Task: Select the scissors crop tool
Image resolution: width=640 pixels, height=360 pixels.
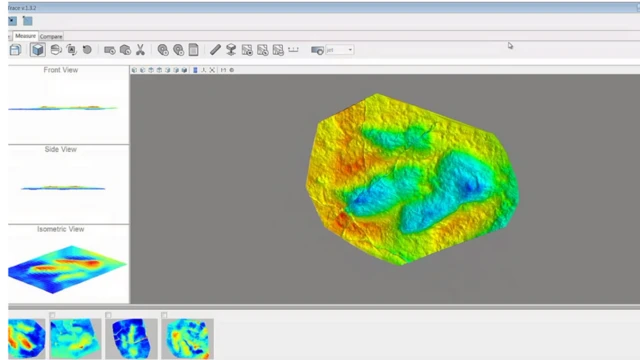Action: (140, 50)
